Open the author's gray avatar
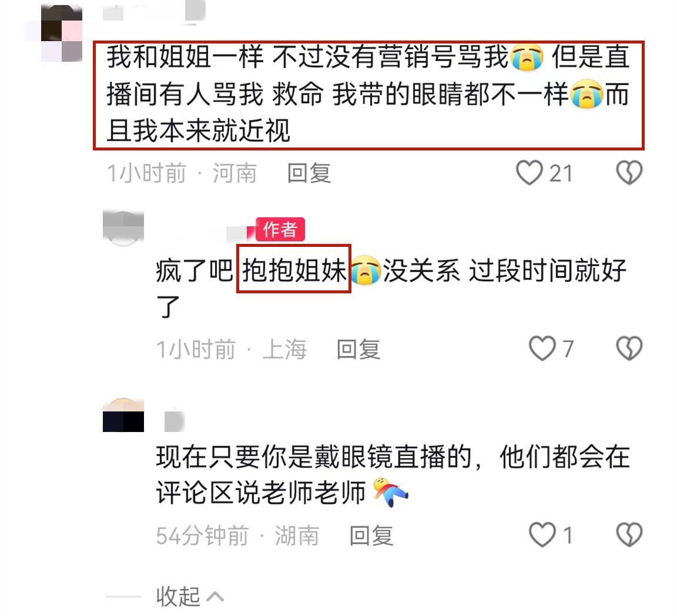677x616 pixels. [123, 229]
